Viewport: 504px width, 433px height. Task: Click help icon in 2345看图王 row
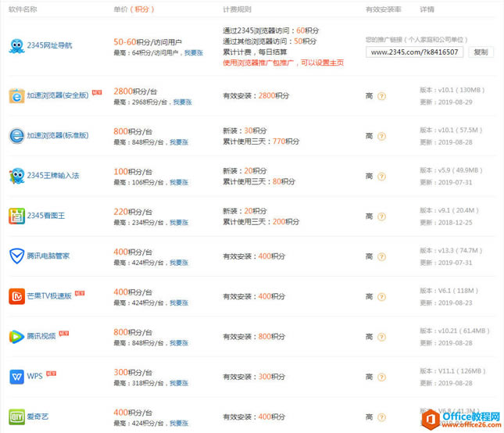(381, 216)
